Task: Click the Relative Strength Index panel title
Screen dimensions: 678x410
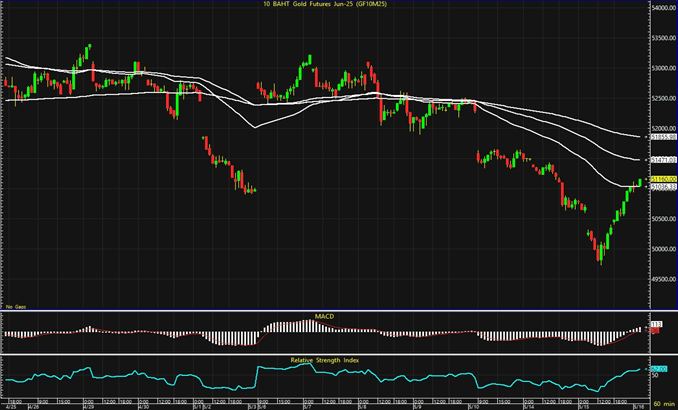Action: pos(325,357)
